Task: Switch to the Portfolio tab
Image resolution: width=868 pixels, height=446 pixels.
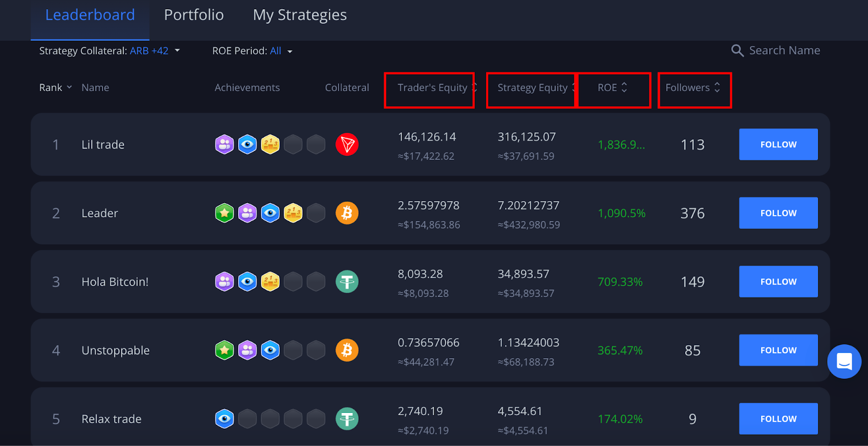Action: coord(194,15)
